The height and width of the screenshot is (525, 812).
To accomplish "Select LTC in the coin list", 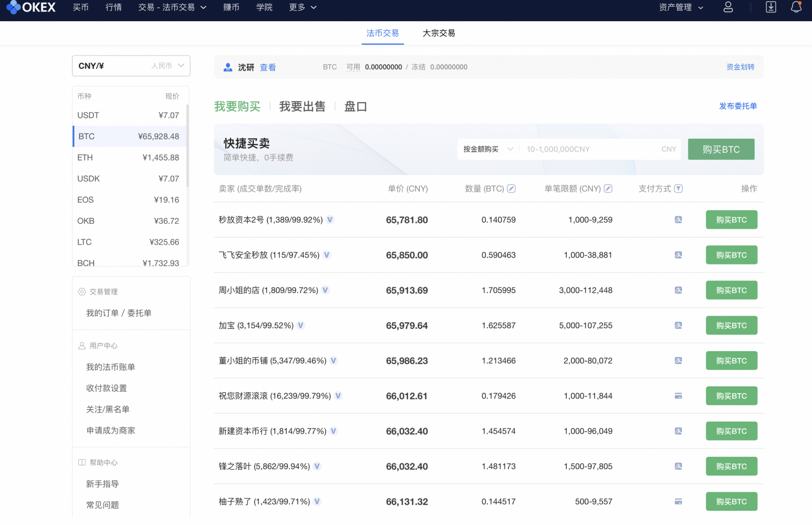I will click(x=130, y=242).
